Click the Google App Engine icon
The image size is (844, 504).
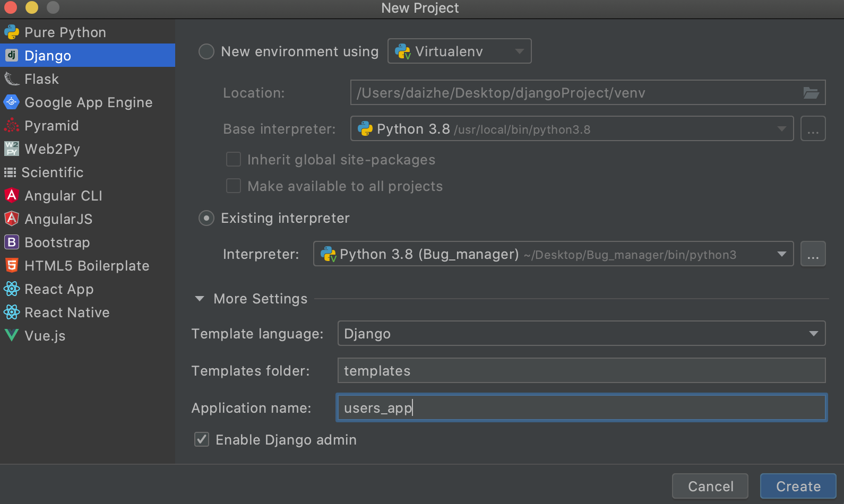[x=12, y=102]
